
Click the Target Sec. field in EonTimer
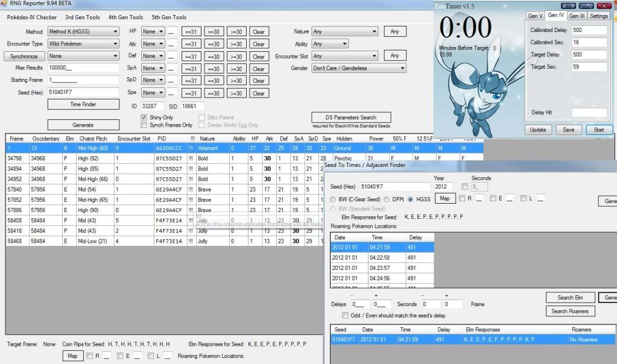point(589,67)
